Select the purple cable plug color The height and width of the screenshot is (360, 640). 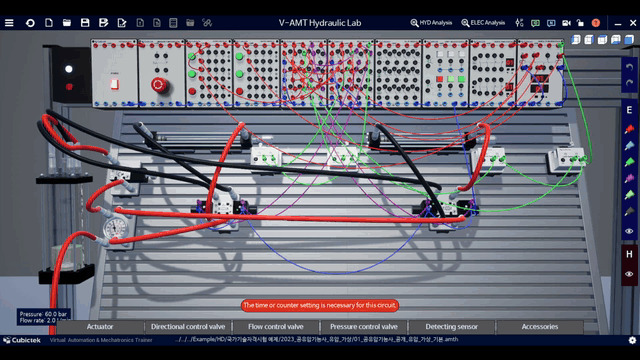pos(629,178)
